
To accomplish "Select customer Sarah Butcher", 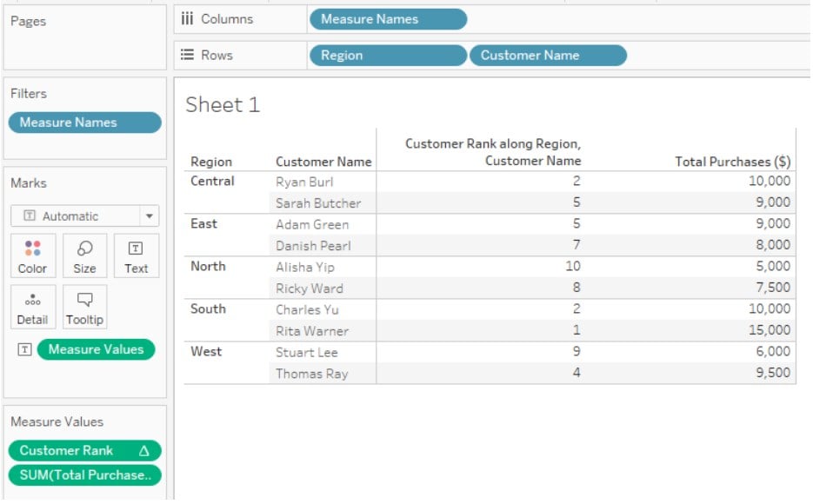I will click(318, 203).
